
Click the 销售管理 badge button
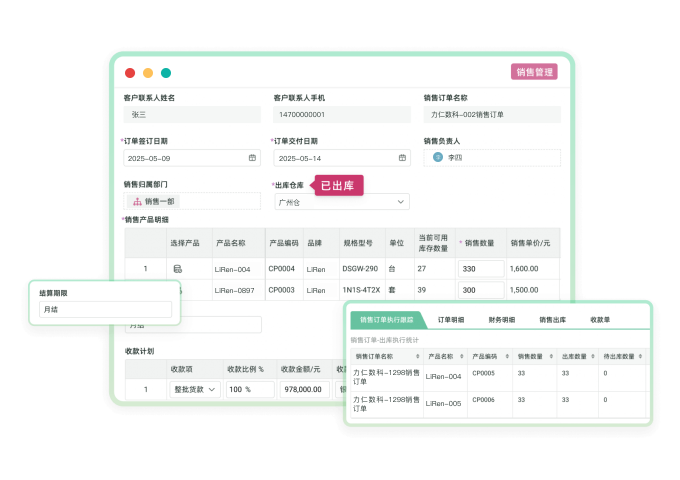(534, 72)
